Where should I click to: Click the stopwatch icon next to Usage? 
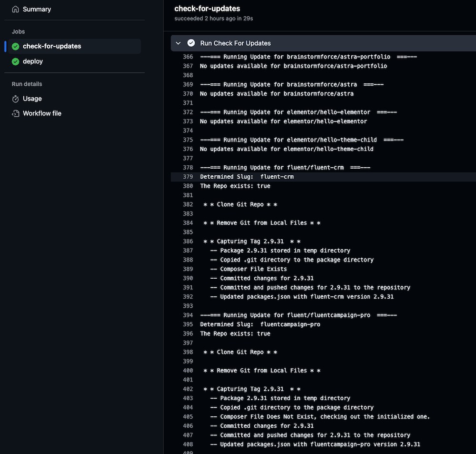(16, 99)
